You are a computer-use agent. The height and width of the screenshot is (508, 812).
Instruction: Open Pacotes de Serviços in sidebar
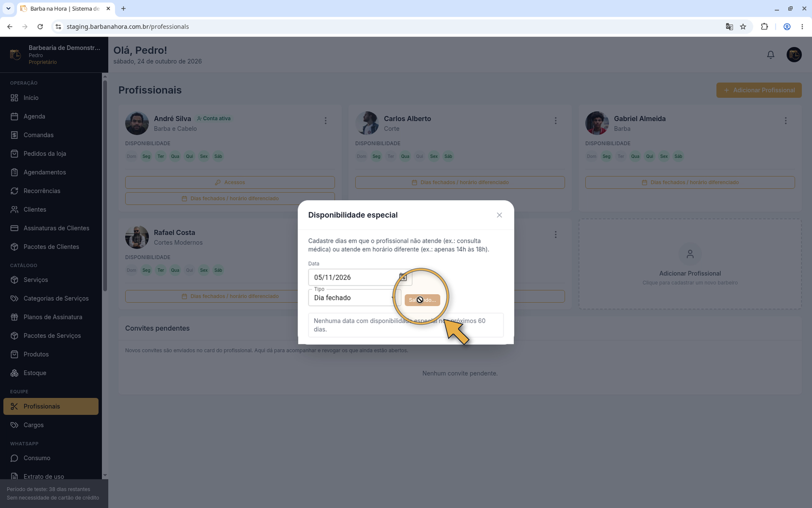click(51, 336)
